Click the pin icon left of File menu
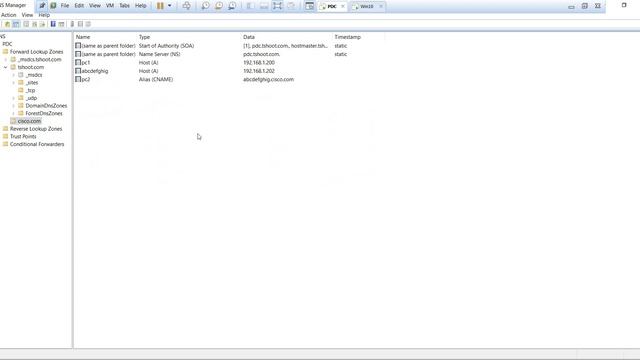 [42, 6]
